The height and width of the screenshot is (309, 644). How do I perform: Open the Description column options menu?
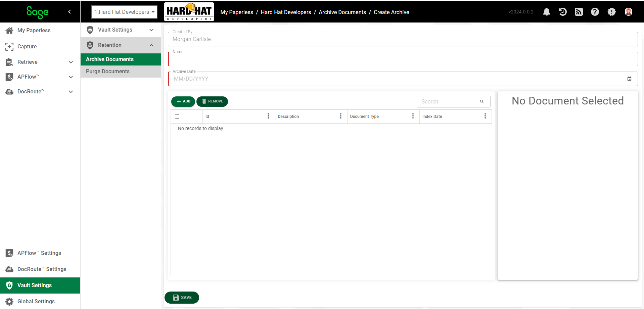coord(340,116)
